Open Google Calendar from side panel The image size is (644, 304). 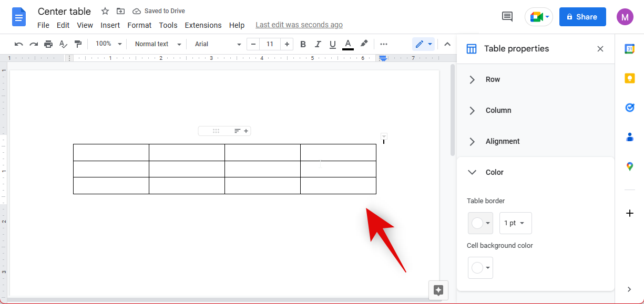point(629,49)
